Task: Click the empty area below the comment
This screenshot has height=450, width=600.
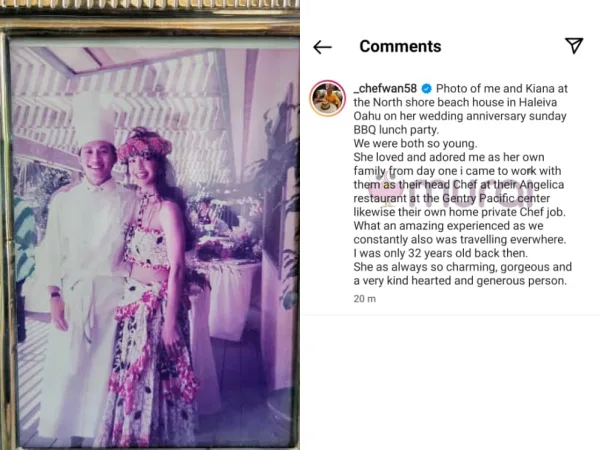Action: click(x=450, y=383)
